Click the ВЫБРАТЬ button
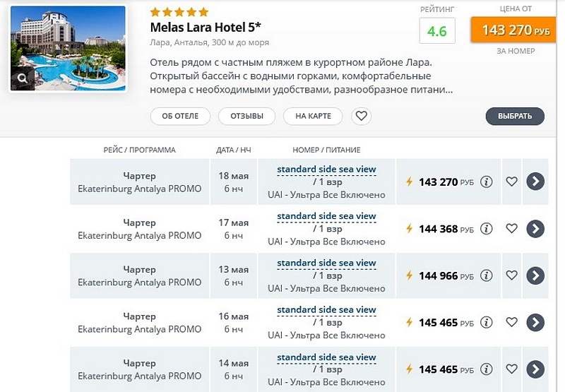Screen dimensions: 565x392 click(x=515, y=116)
